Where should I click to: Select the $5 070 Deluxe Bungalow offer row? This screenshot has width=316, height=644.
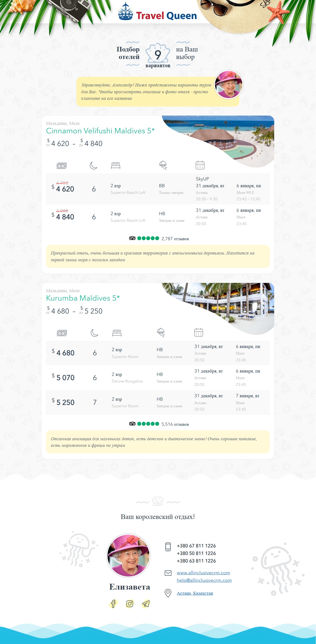158,378
